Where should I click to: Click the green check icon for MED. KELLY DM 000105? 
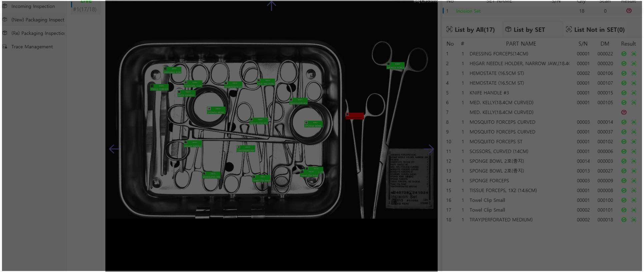pos(624,103)
